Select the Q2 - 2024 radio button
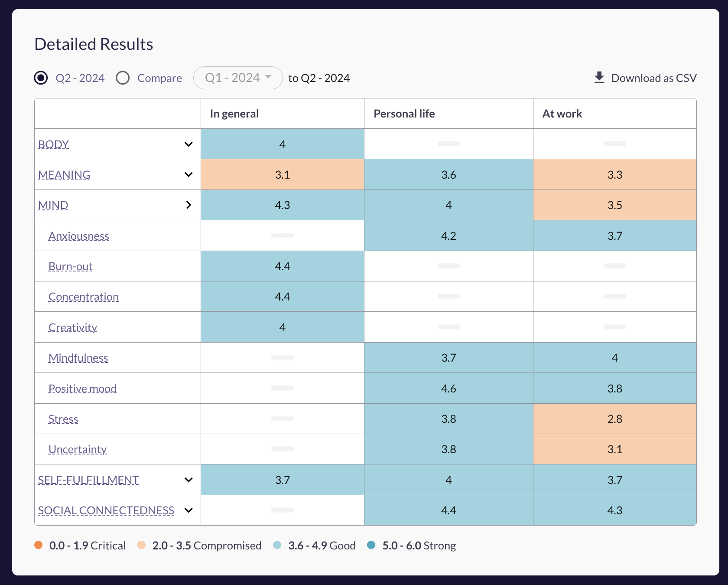The width and height of the screenshot is (728, 585). pos(41,78)
